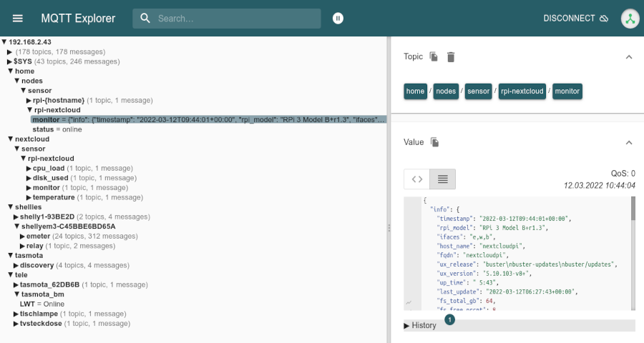
Task: Click the "host_name": "nextcloudpi" line
Action: (482, 246)
